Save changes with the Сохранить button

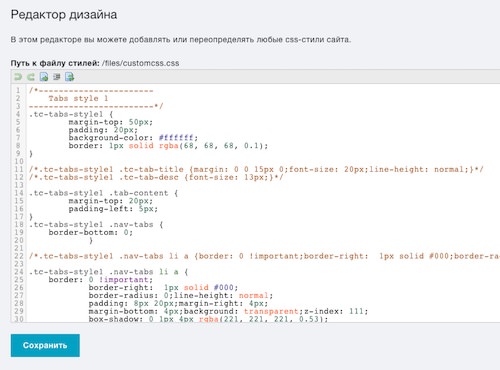45,345
